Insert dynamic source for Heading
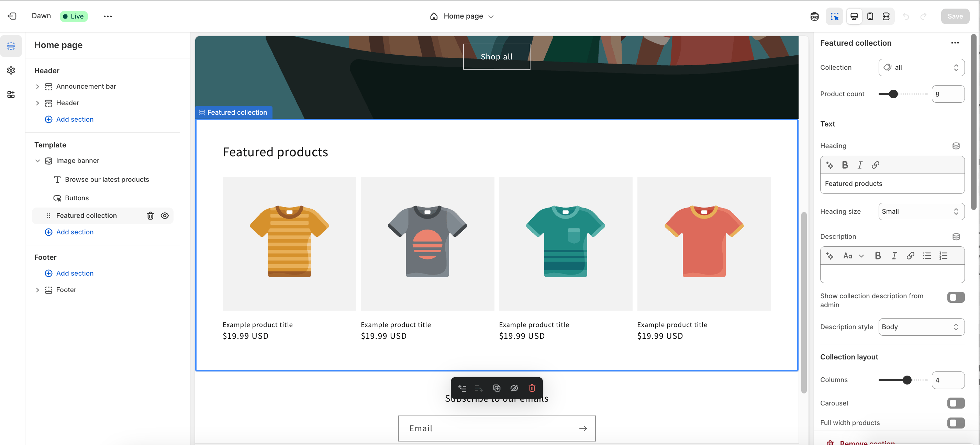 click(956, 146)
